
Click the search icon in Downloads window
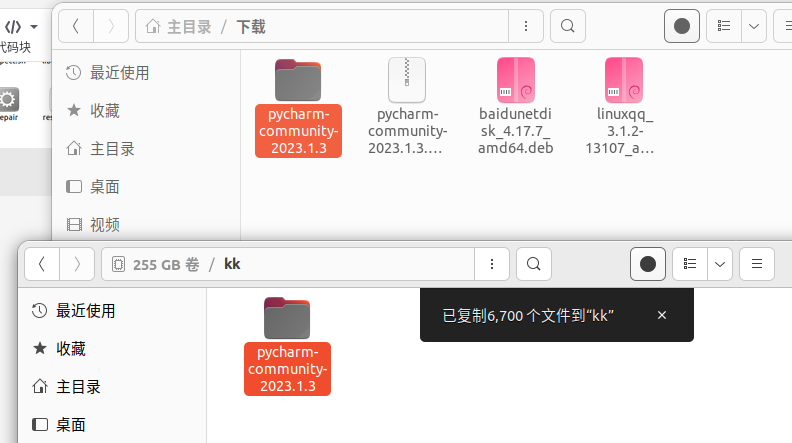(x=567, y=26)
